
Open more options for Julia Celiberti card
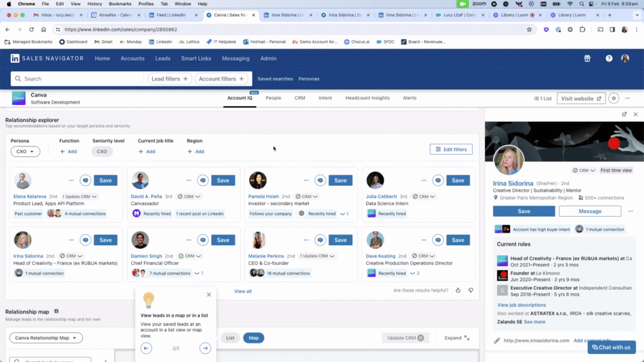point(424,180)
